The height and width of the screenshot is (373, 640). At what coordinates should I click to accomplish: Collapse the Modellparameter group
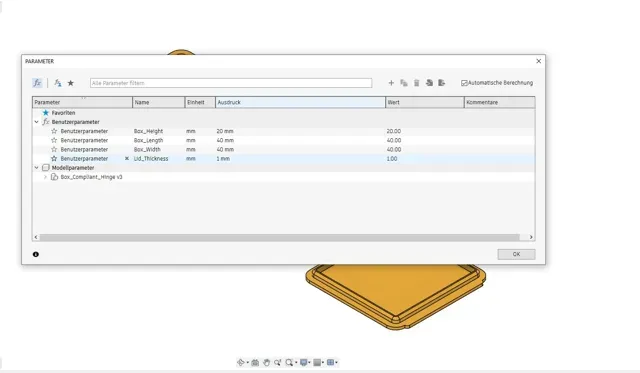[36, 168]
